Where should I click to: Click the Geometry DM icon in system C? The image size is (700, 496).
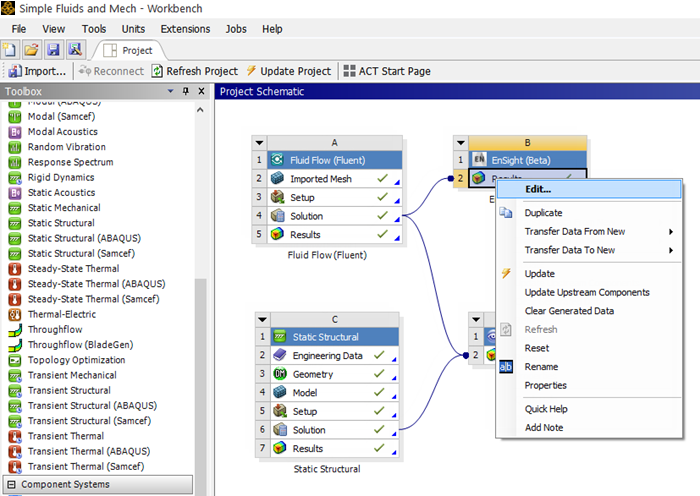280,374
